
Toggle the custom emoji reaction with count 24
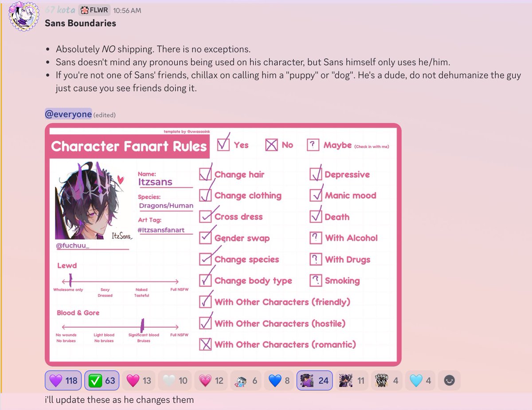pyautogui.click(x=314, y=380)
